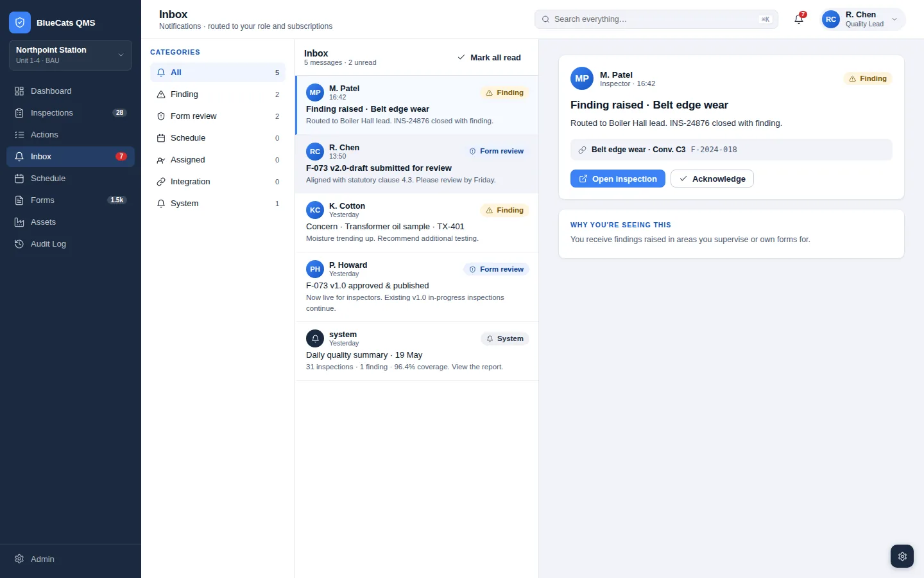Filter inbox by Form review category
Image resolution: width=924 pixels, height=578 pixels.
(218, 116)
